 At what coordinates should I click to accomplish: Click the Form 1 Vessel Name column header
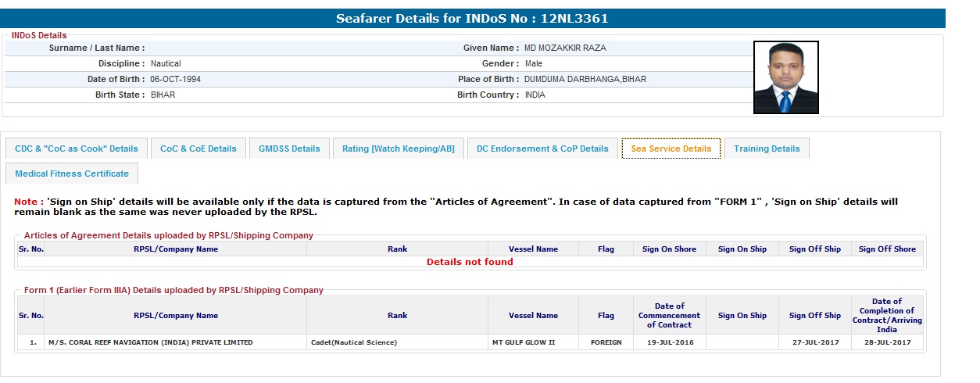533,316
